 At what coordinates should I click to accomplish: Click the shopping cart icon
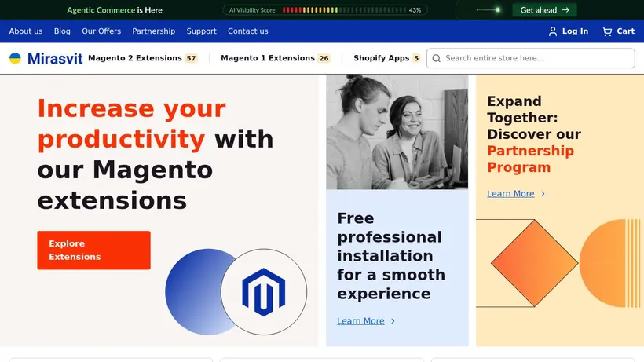click(x=607, y=31)
